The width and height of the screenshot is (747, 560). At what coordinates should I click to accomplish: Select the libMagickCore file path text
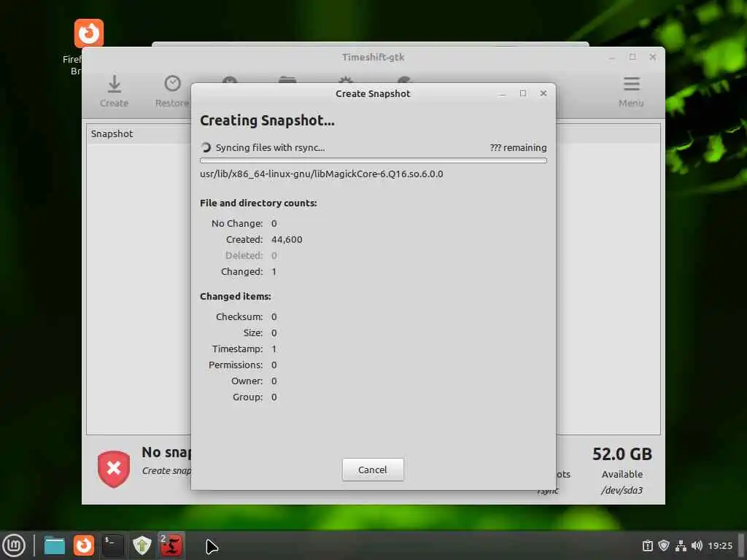(322, 174)
